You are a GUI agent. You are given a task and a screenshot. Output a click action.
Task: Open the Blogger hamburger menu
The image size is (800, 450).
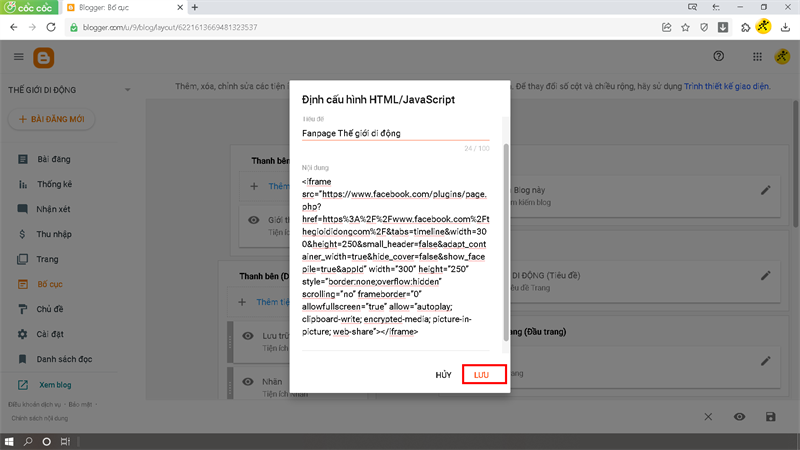point(18,57)
